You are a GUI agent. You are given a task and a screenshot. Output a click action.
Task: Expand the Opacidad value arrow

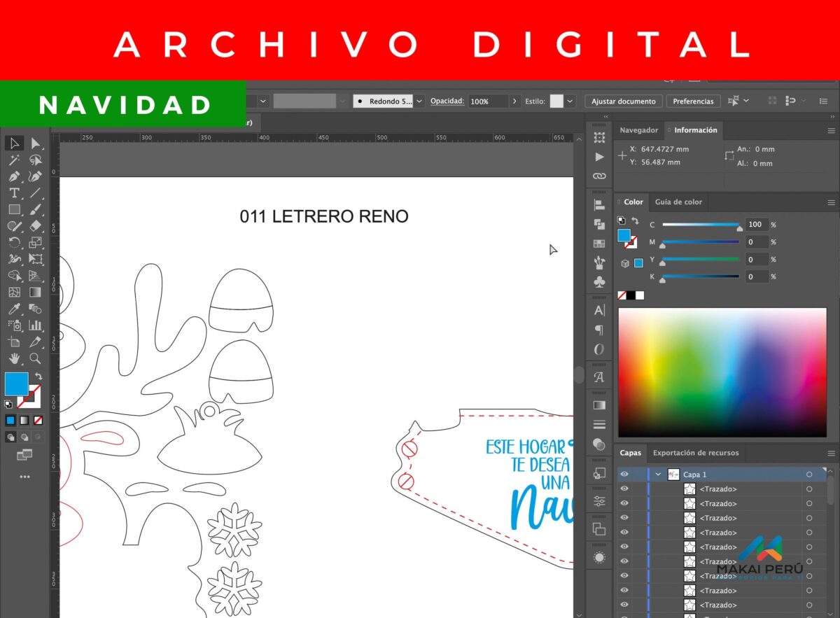pos(515,101)
